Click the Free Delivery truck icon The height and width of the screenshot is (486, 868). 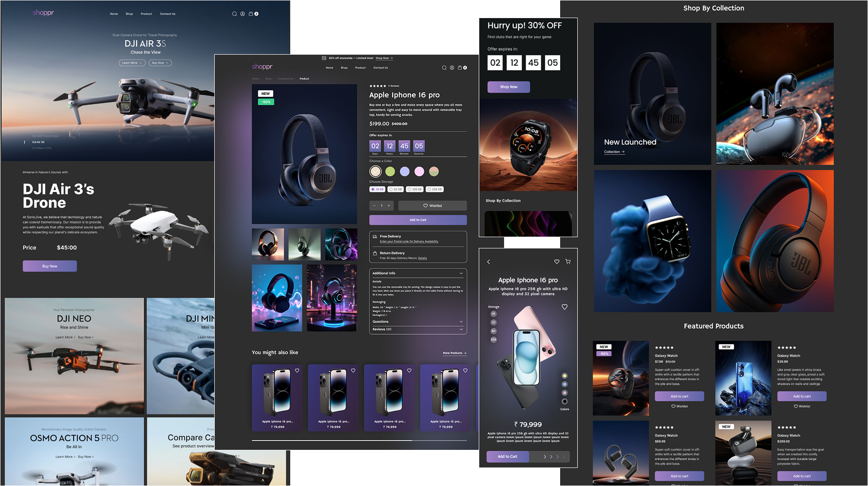[375, 236]
